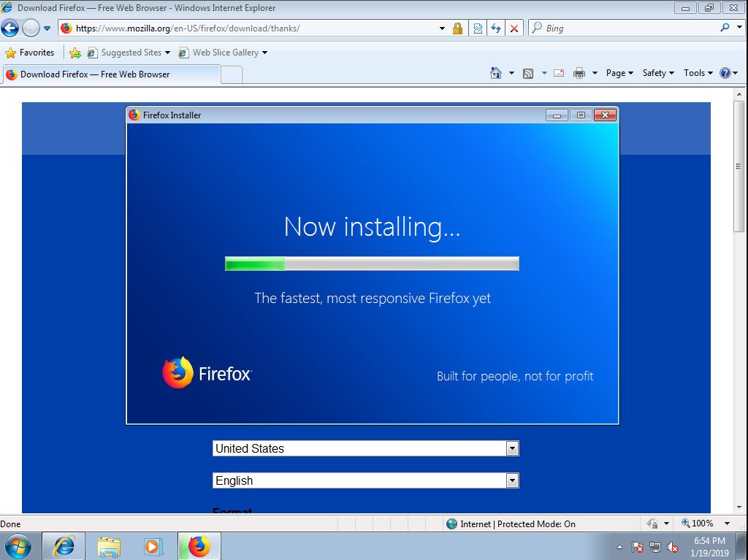Click the 100% zoom level button
Viewport: 748px width, 560px height.
click(698, 523)
